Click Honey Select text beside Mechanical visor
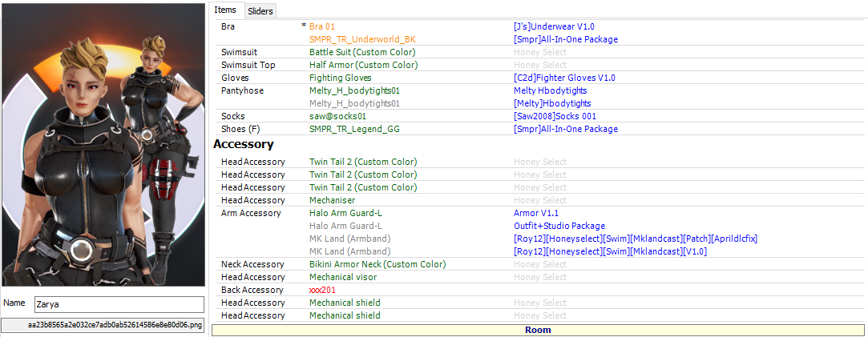The image size is (868, 337). click(x=540, y=277)
